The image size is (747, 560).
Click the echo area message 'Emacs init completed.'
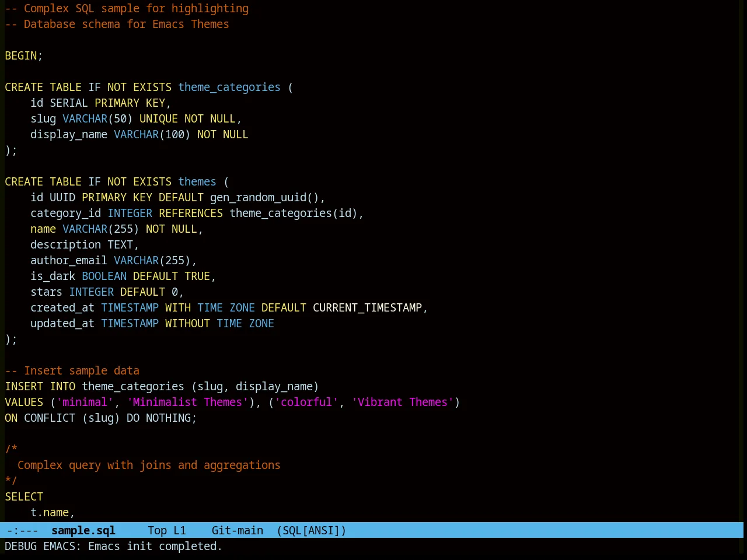click(155, 546)
